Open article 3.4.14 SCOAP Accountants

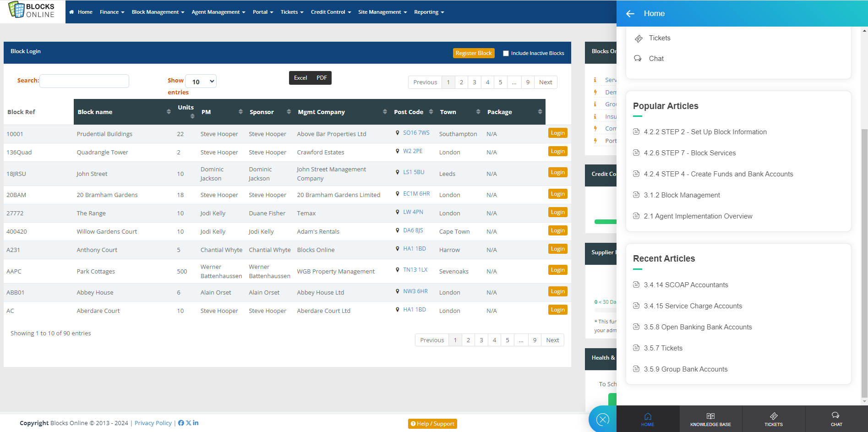[686, 285]
